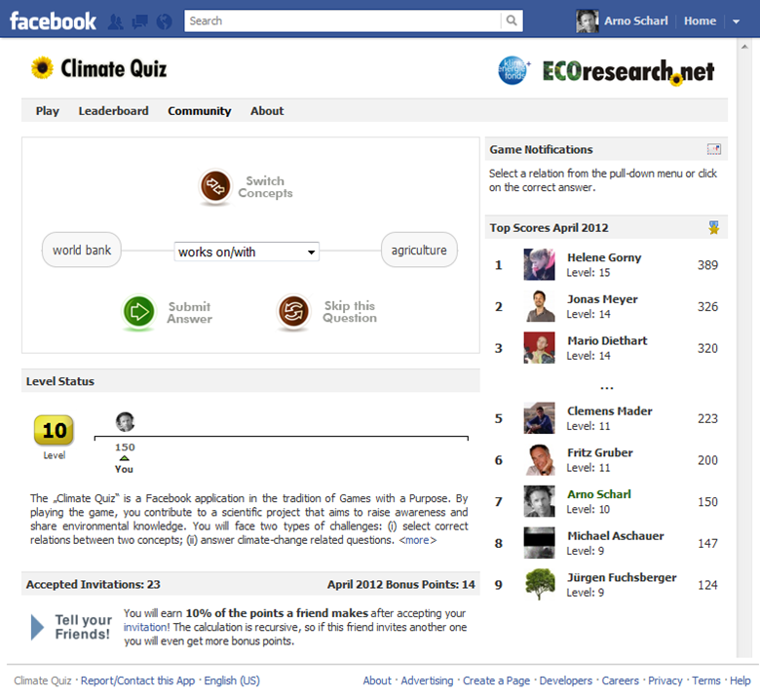Viewport: 760px width, 700px height.
Task: Click Helene Gorny's profile picture
Action: click(539, 265)
